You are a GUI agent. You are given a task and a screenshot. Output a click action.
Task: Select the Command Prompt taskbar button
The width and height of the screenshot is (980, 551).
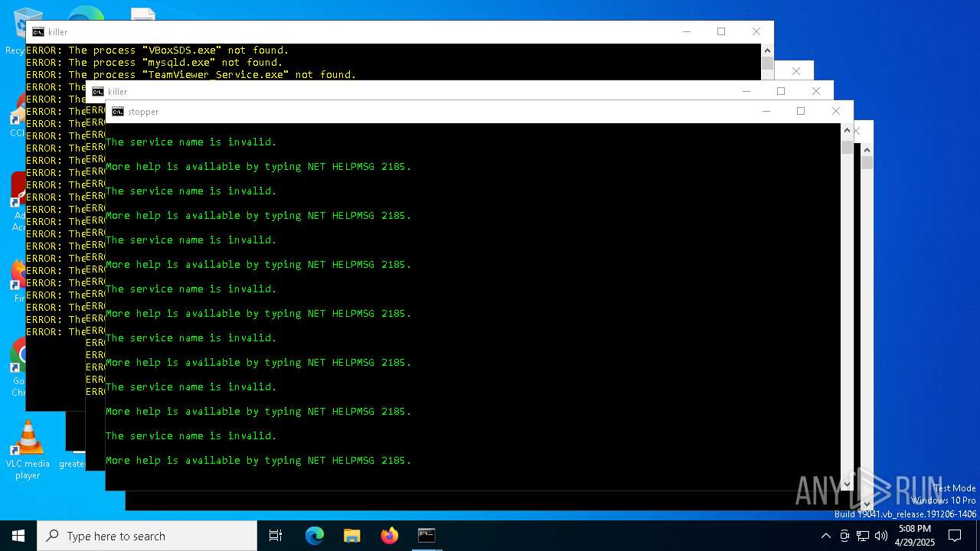pos(426,536)
